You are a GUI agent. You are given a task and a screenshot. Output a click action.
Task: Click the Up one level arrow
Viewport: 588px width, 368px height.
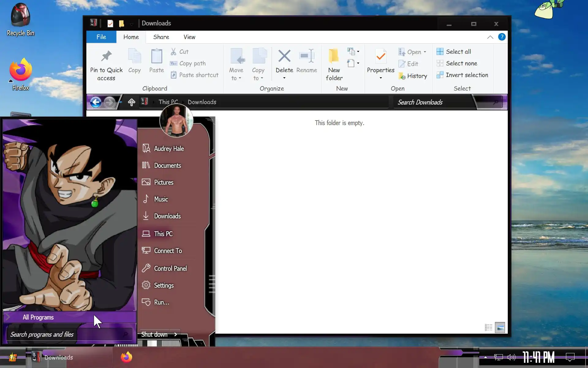tap(131, 102)
